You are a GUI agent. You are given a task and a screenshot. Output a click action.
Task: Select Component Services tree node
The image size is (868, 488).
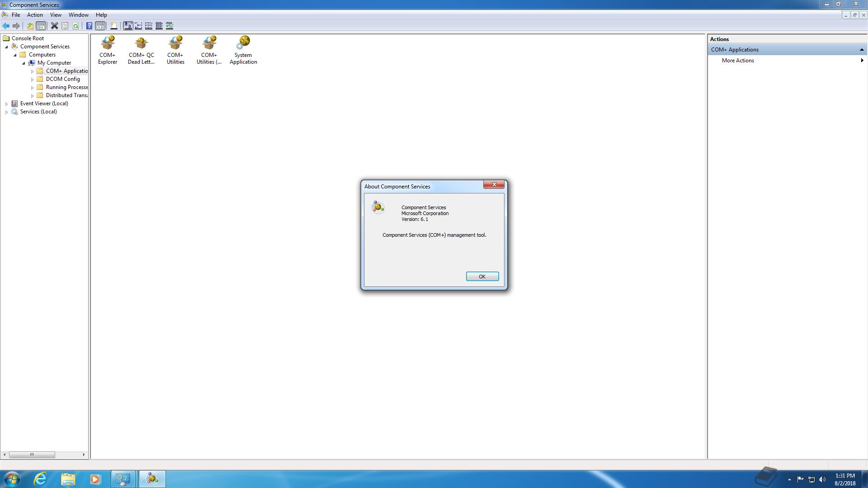45,47
